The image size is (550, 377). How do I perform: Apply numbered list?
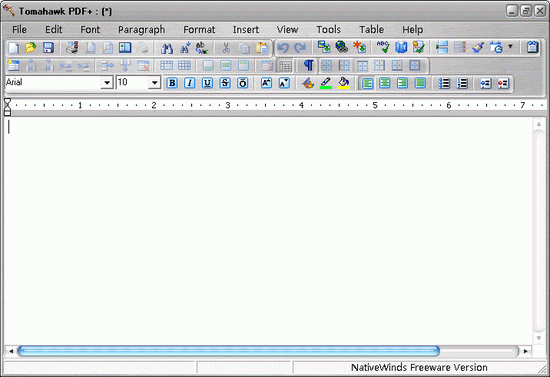(462, 83)
